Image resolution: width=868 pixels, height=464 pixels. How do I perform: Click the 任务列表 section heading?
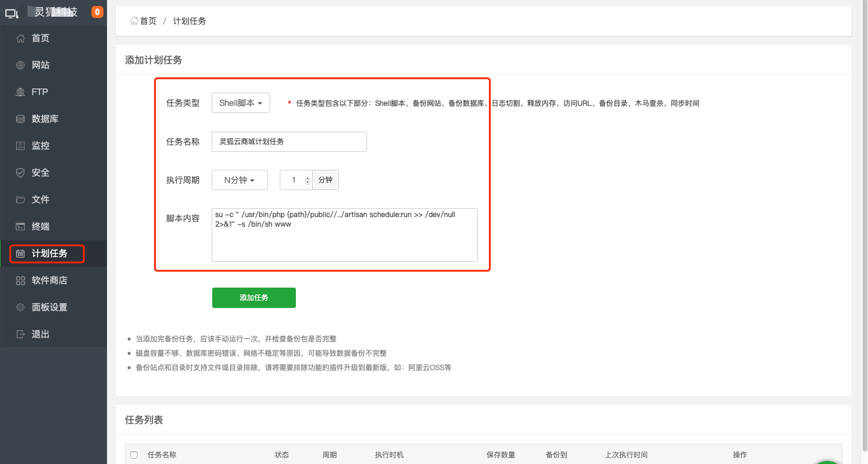(144, 420)
